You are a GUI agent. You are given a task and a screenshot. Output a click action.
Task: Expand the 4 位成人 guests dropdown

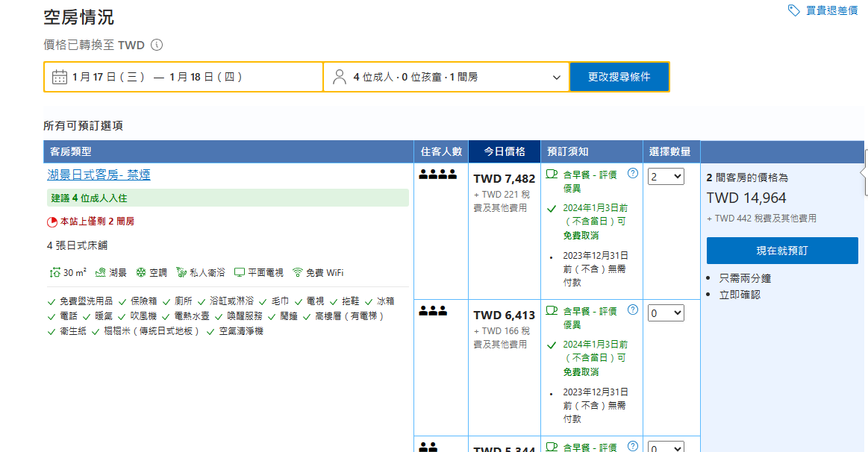pyautogui.click(x=446, y=77)
